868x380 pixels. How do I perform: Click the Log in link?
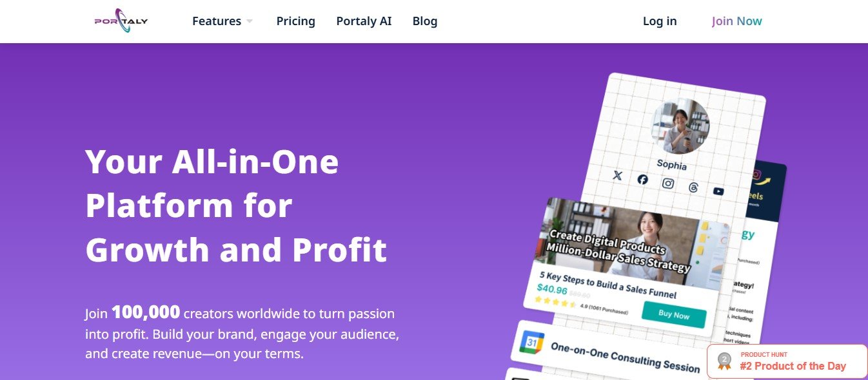pyautogui.click(x=660, y=21)
